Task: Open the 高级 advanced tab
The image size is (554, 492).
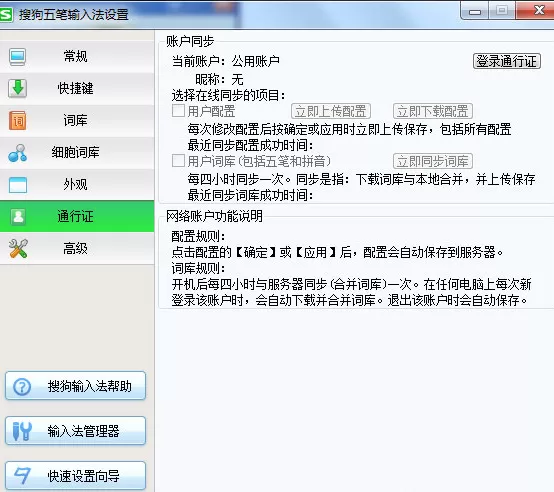Action: click(x=77, y=248)
